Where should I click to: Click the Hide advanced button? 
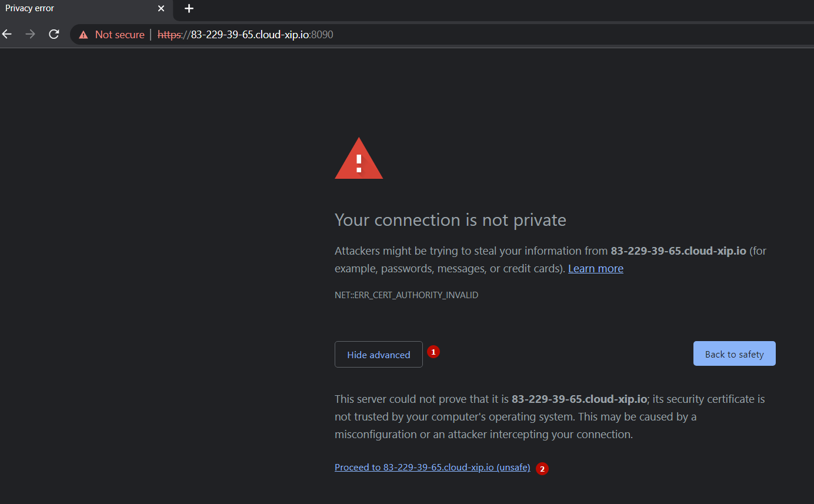pos(378,354)
